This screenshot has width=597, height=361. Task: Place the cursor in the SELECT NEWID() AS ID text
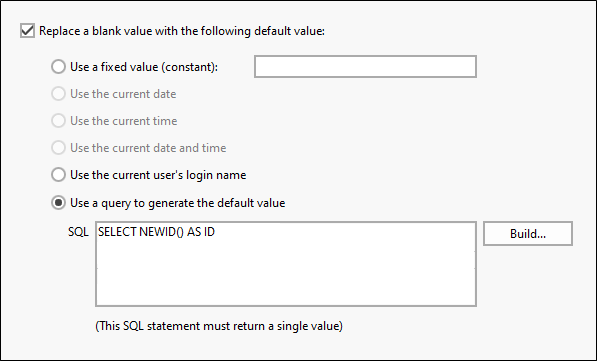(x=156, y=232)
